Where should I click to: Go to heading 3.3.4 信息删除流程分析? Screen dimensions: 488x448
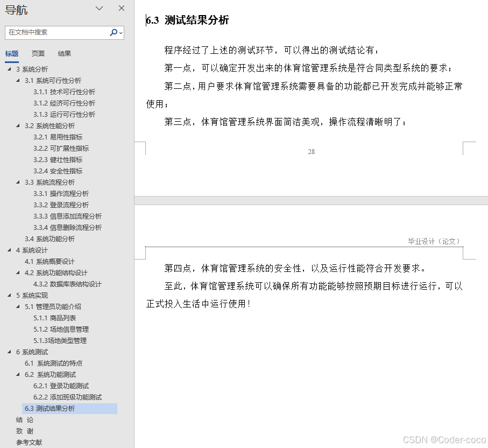(x=68, y=227)
